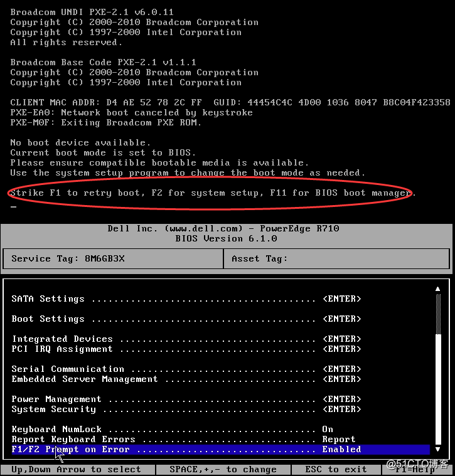455x476 pixels.
Task: Click 'All rights reserved.' line
Action: [66, 42]
